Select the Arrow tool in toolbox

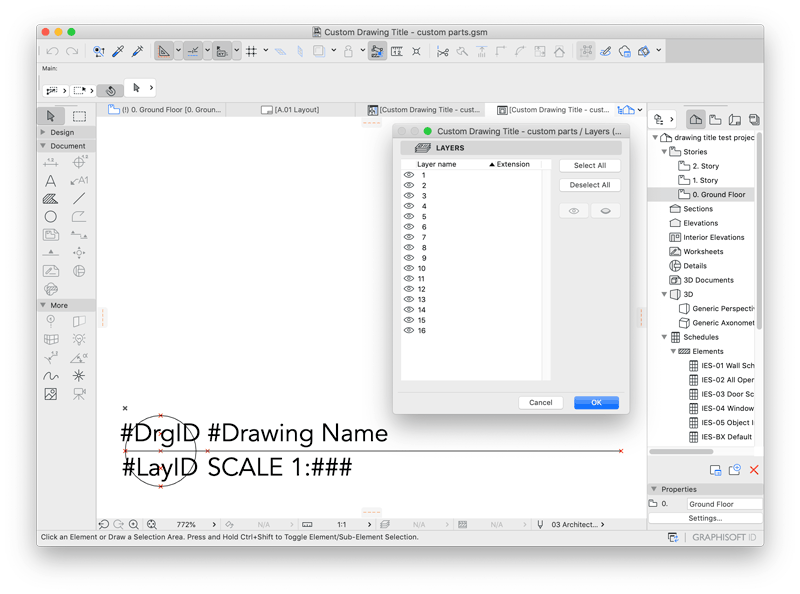coord(51,116)
